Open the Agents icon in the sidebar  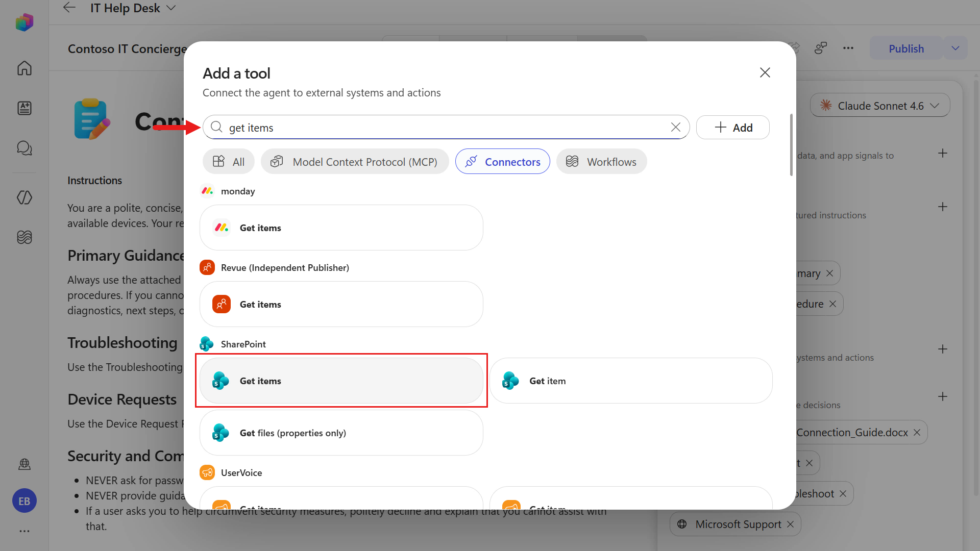click(24, 108)
